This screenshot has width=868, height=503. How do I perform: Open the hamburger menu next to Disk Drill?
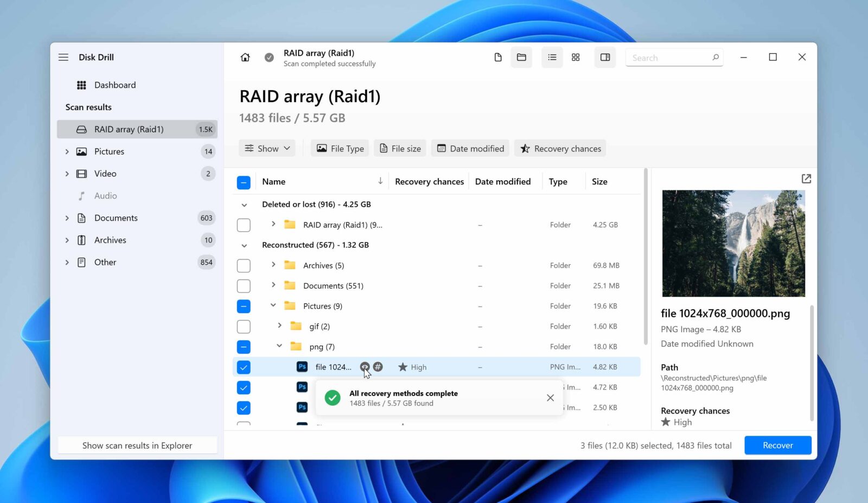[x=63, y=57]
